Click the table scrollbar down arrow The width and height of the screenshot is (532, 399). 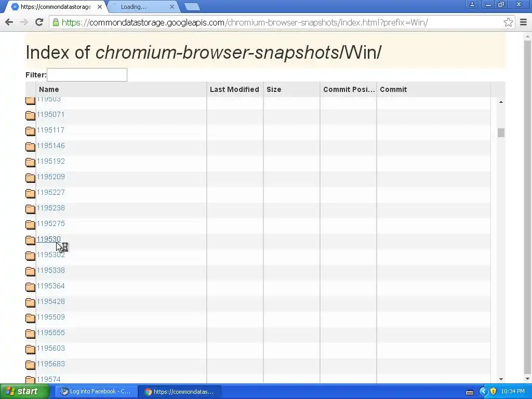(x=501, y=379)
